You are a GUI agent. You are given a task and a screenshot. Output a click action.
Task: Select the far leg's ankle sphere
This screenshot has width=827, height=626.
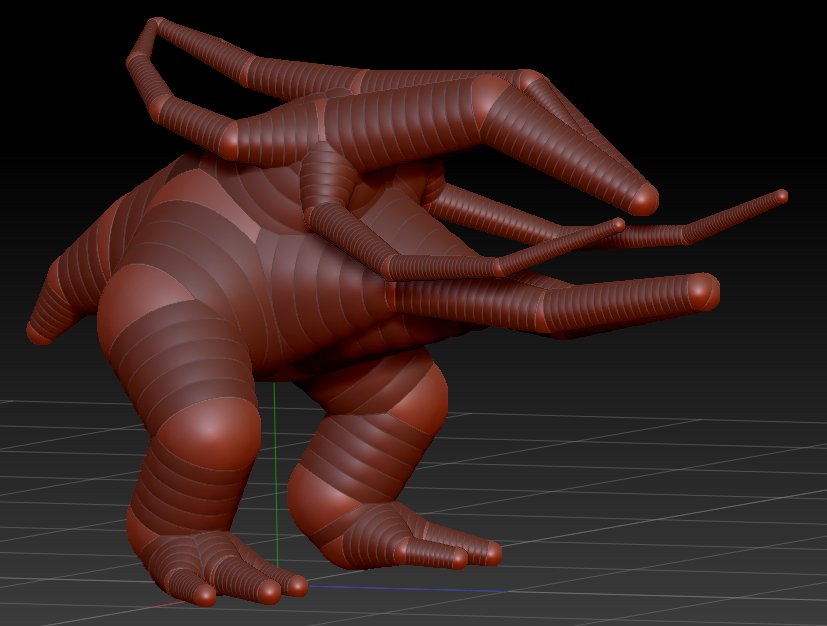(311, 497)
